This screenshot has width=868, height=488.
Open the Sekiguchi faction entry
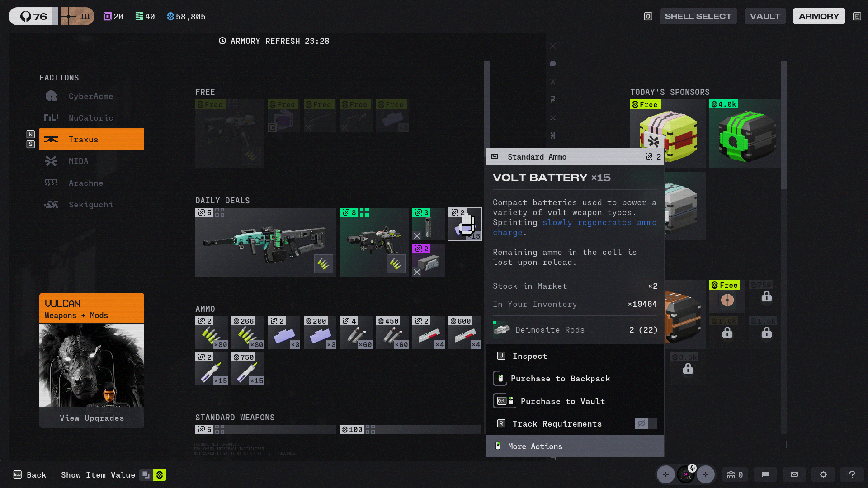tap(79, 205)
